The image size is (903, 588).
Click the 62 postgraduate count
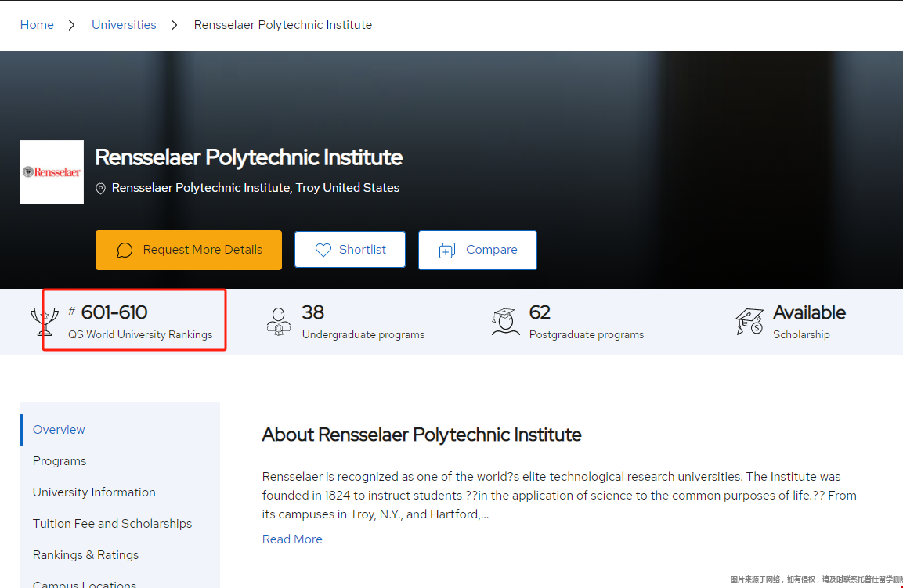point(540,312)
